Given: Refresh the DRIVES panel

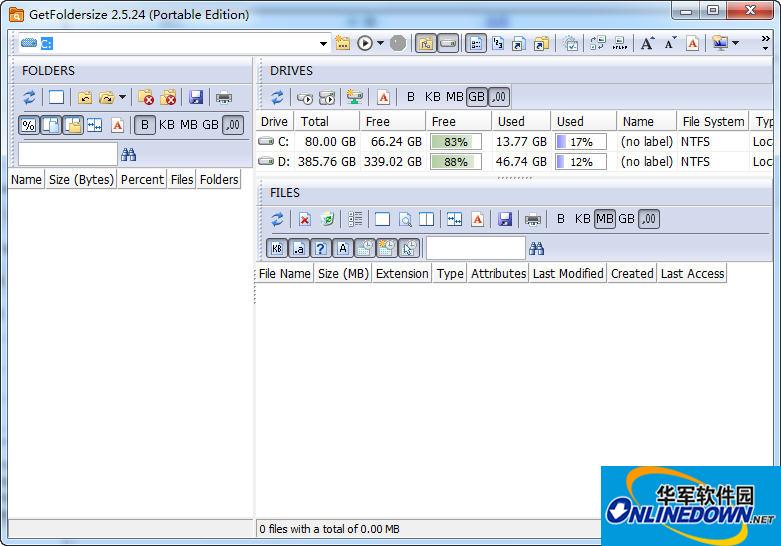Looking at the screenshot, I should tap(277, 97).
